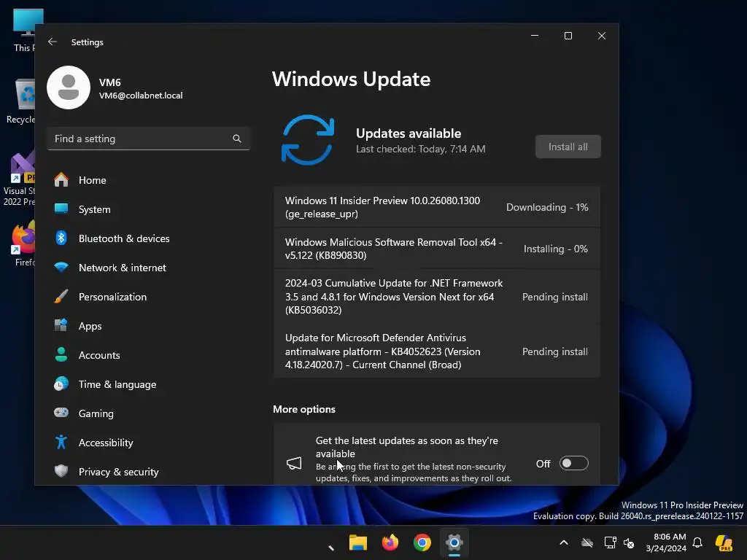
Task: Navigate to Apps settings
Action: point(149,326)
